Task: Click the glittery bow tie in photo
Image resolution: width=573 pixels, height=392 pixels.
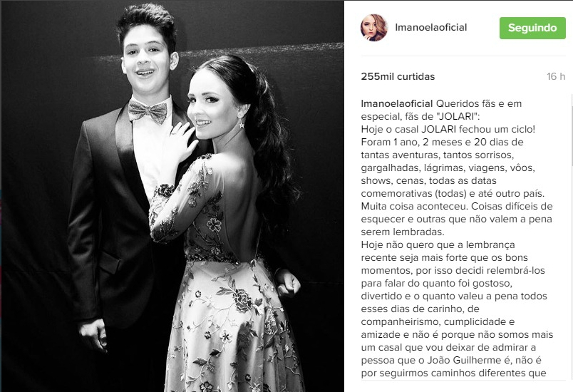Action: pos(148,110)
